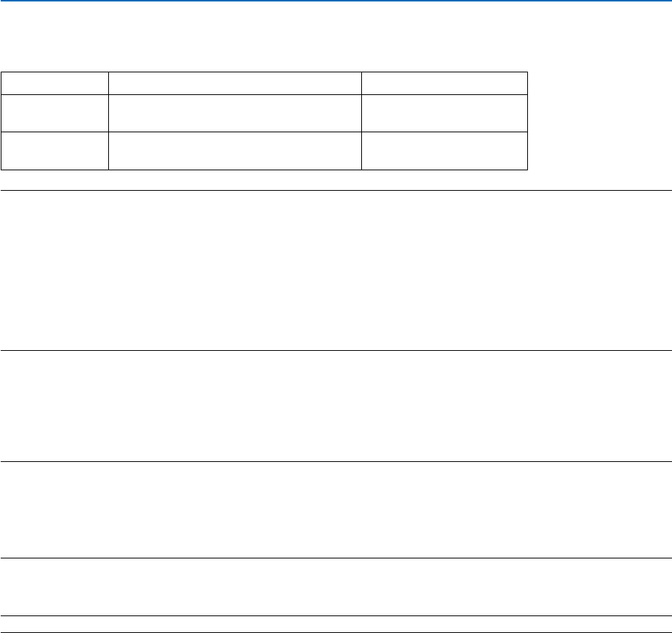The height and width of the screenshot is (633, 672).
Task: Click the bottom-left cell of the table
Action: [55, 151]
